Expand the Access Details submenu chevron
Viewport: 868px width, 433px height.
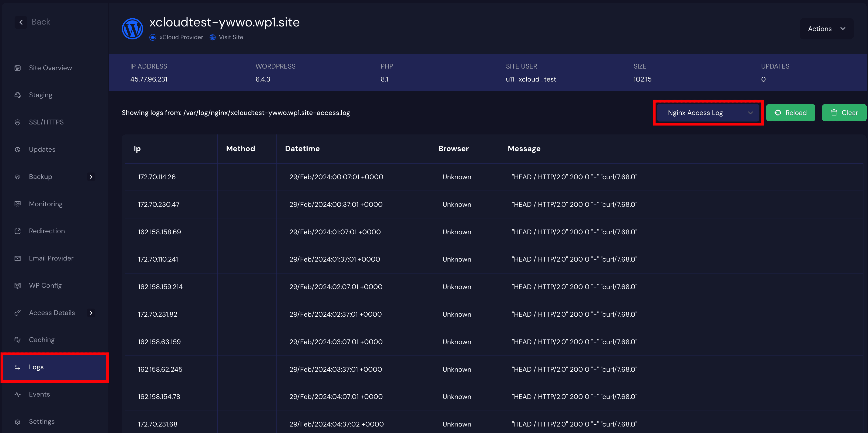point(91,313)
